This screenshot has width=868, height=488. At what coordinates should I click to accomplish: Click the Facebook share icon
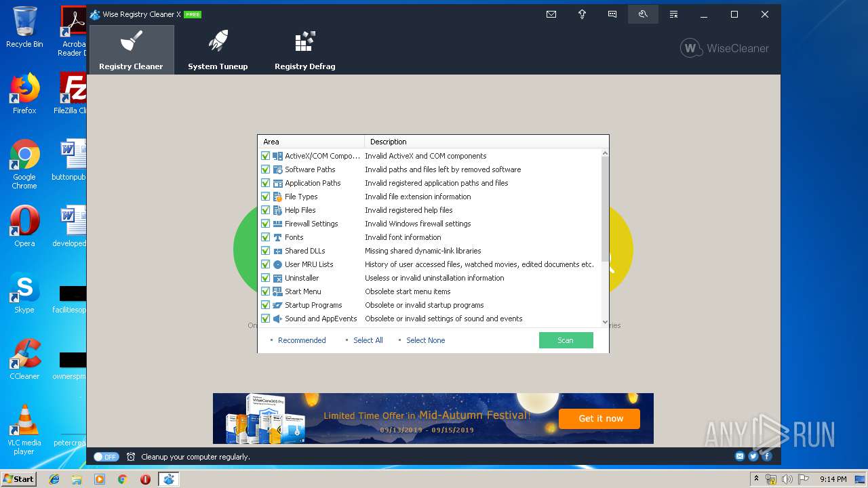tap(767, 456)
